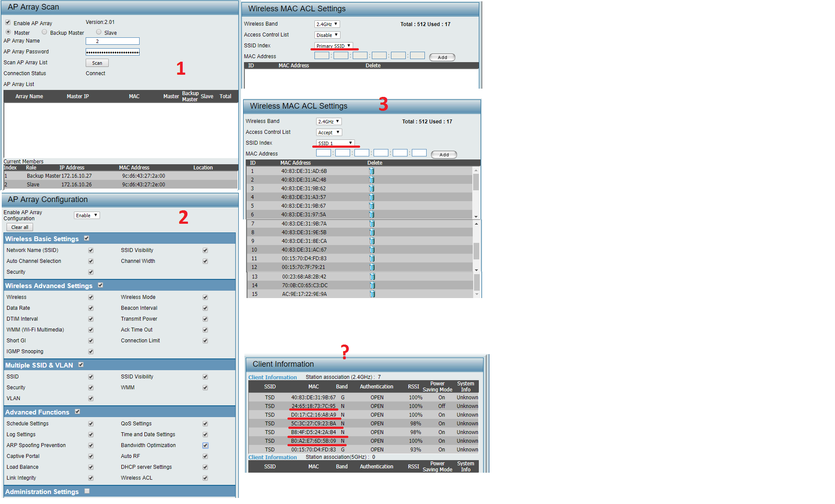This screenshot has width=835, height=504.
Task: Expand the Access Control List Accept dropdown
Action: [329, 133]
